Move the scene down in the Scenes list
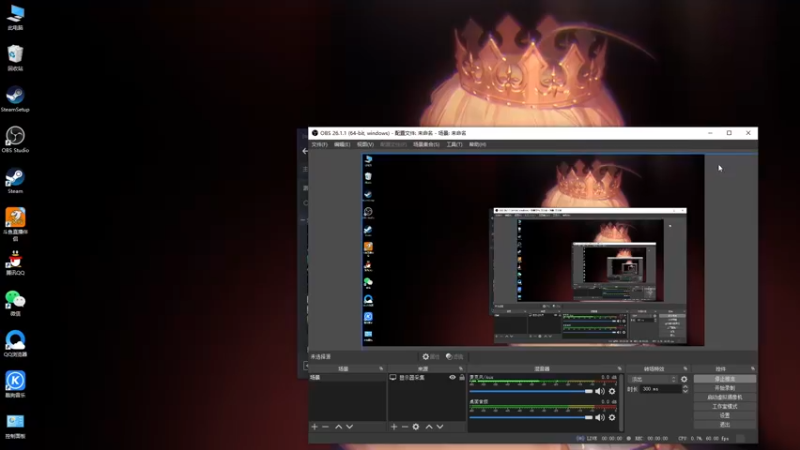Image resolution: width=800 pixels, height=450 pixels. [x=349, y=427]
